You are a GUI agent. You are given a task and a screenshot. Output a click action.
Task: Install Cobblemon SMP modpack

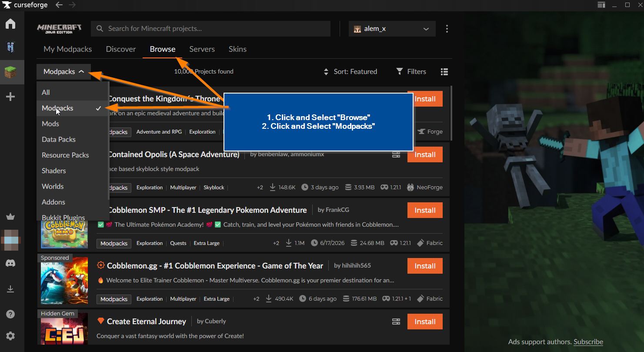coord(425,210)
